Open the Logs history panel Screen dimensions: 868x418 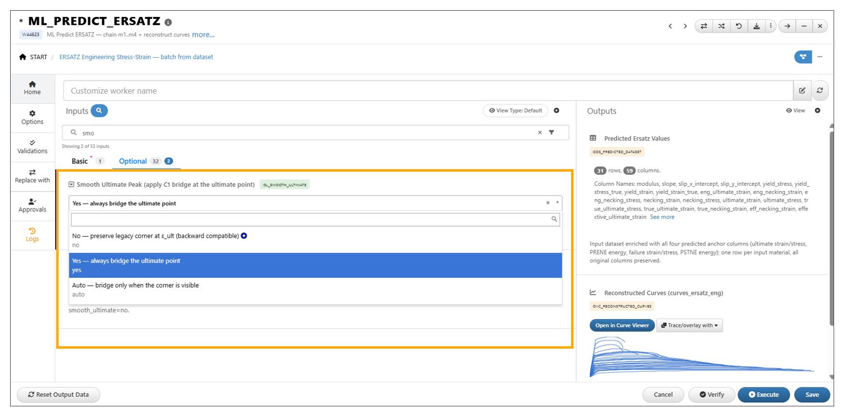pyautogui.click(x=32, y=235)
